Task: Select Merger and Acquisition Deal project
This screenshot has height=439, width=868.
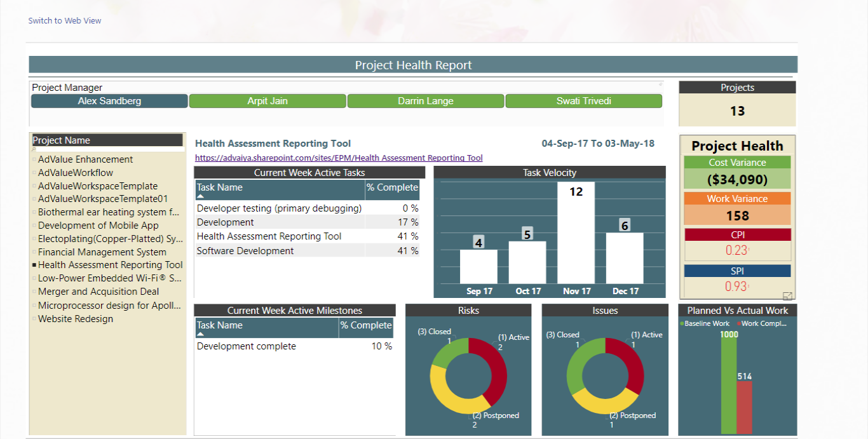Action: pos(98,292)
